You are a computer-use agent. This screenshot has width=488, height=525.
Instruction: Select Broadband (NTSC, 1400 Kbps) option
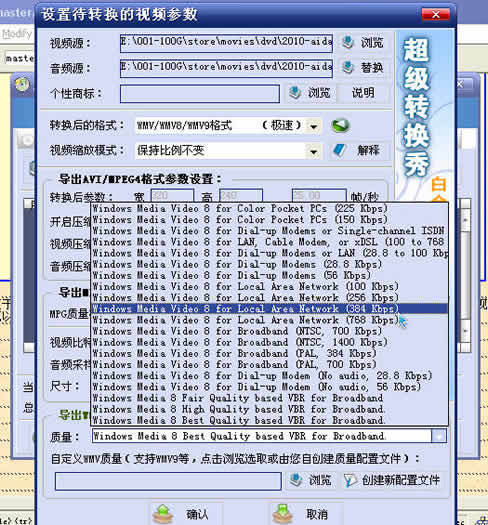click(270, 342)
